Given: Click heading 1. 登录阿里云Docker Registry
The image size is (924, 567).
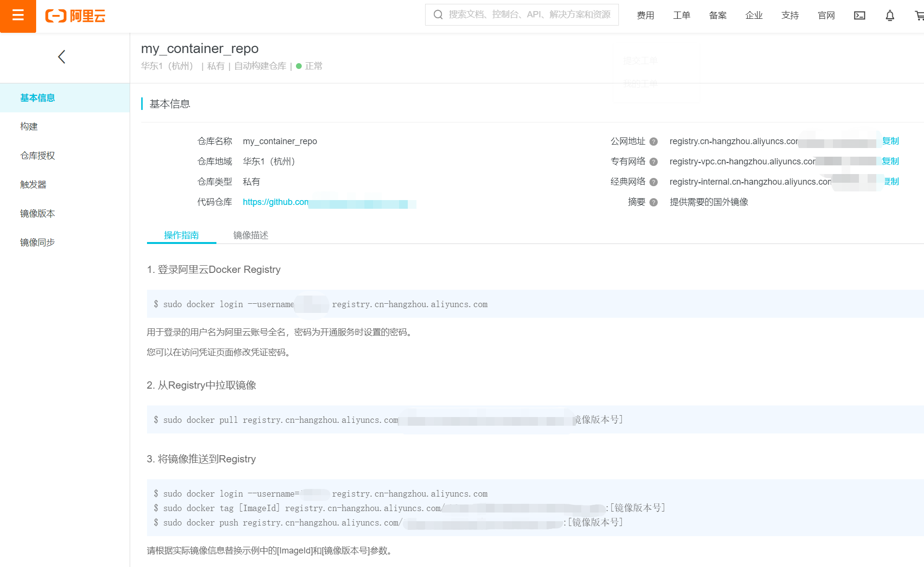Looking at the screenshot, I should 214,270.
